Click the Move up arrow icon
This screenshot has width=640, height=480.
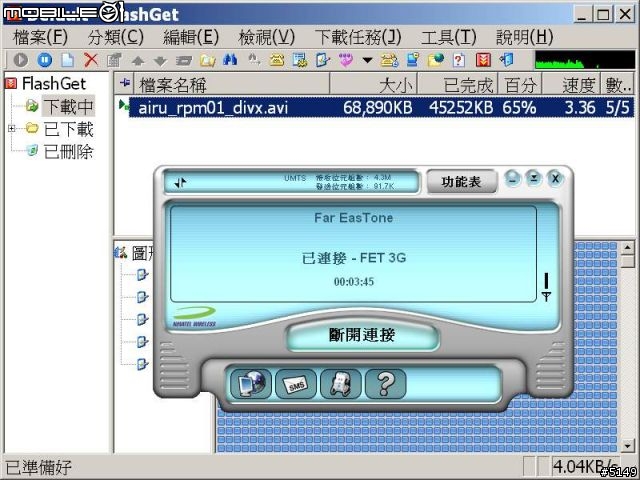[x=138, y=61]
